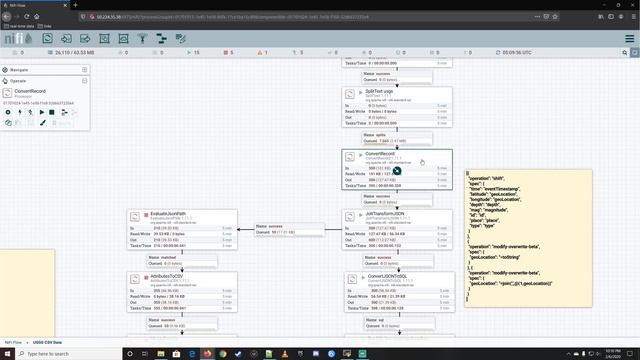Click the Firefox taskbar icon
This screenshot has width=640, height=360.
[207, 353]
